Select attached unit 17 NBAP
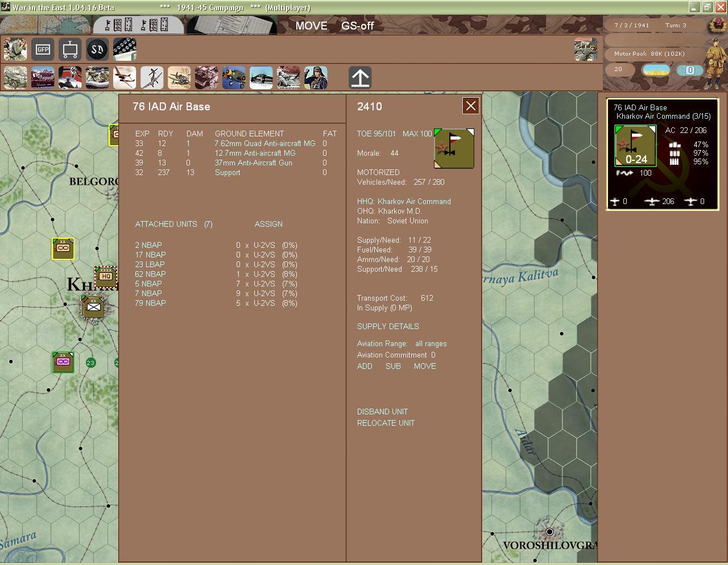Screen dimensions: 728x565 (x=151, y=255)
